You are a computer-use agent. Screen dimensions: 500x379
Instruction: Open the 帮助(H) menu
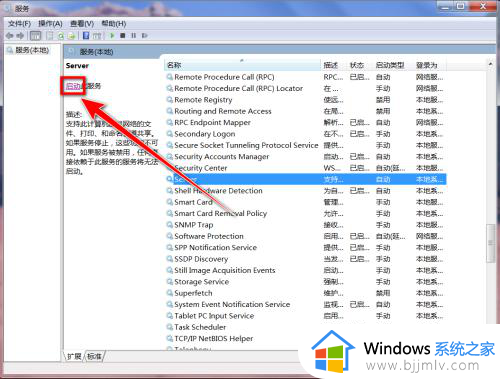pos(114,24)
